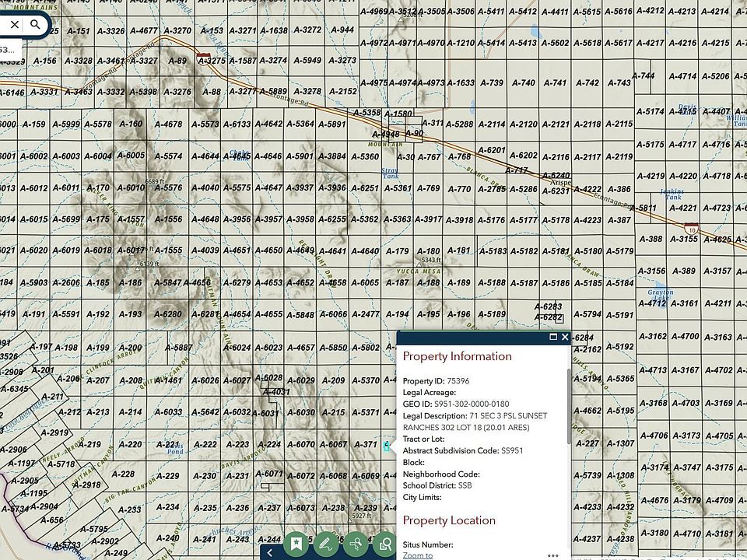Activate the select features tool in the bottom toolbar
747x560 pixels.
click(x=356, y=544)
